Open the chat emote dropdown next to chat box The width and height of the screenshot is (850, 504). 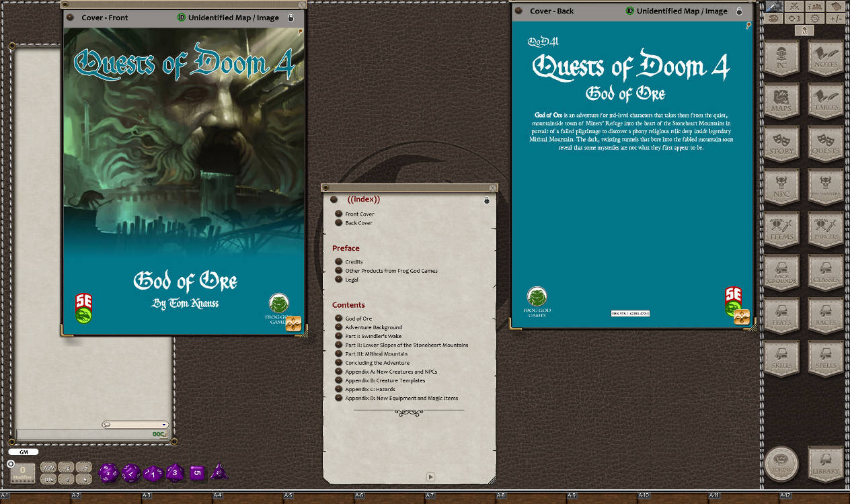[x=163, y=424]
